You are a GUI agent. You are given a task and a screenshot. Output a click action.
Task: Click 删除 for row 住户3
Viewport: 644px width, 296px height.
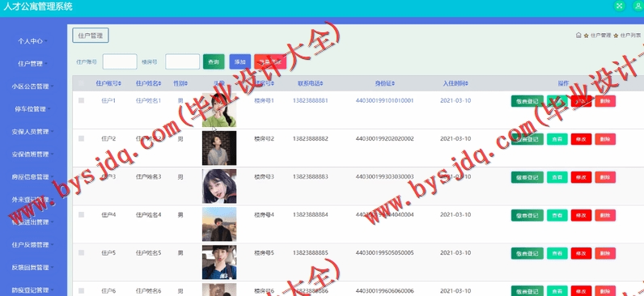[x=605, y=177]
